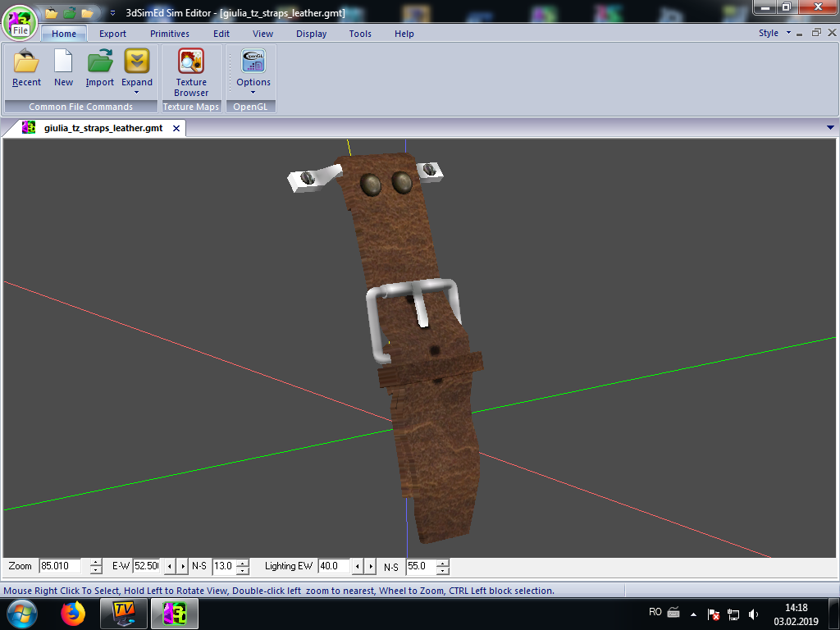Viewport: 840px width, 630px height.
Task: Click the volume speaker tray icon
Action: click(x=753, y=614)
